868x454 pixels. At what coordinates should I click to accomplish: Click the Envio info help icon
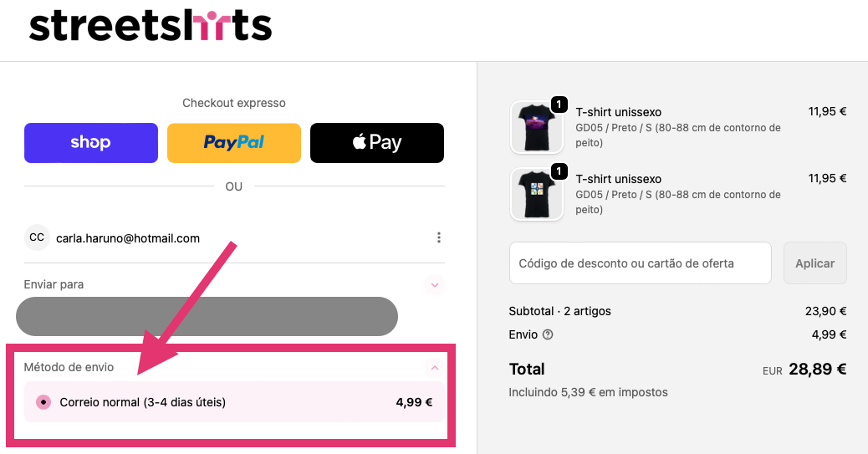548,335
